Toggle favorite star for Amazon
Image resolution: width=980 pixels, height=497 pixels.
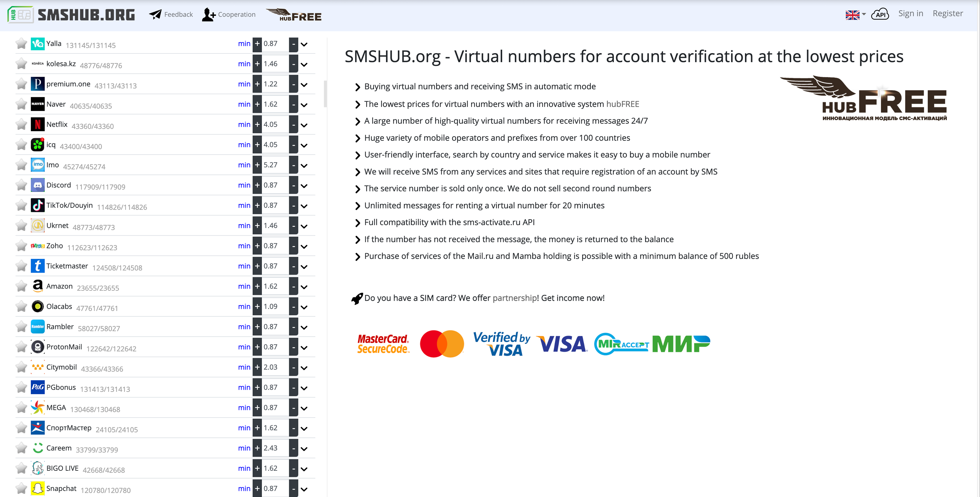pyautogui.click(x=21, y=286)
